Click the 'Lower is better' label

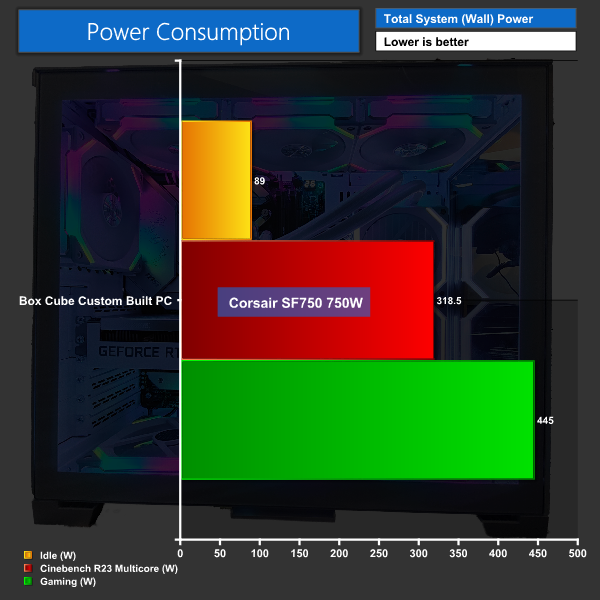(x=476, y=41)
